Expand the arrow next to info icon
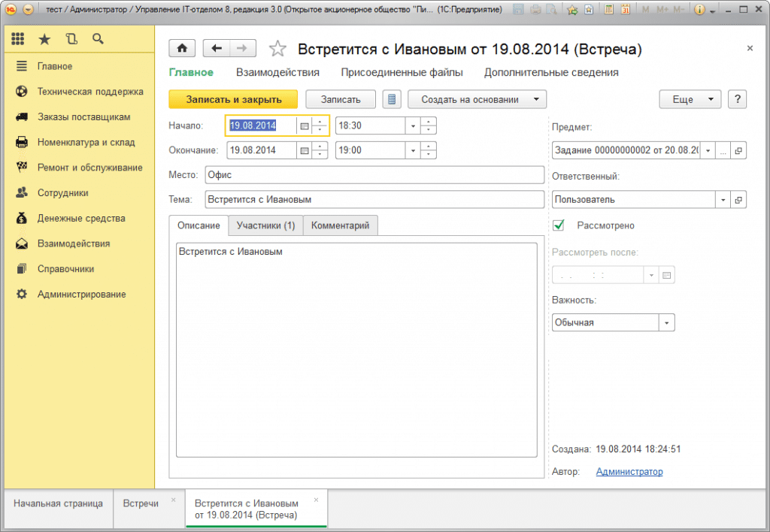 click(x=712, y=11)
